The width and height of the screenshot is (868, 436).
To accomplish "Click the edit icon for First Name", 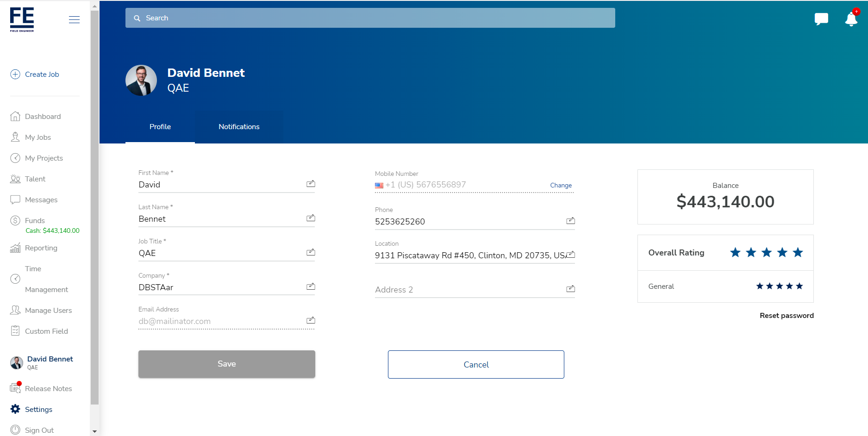I will tap(311, 184).
